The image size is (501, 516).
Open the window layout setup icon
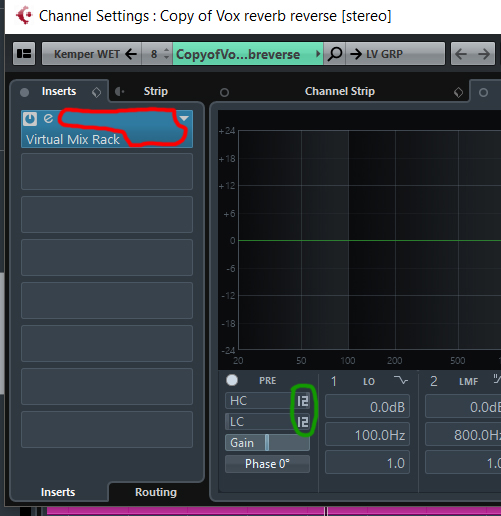tap(24, 53)
